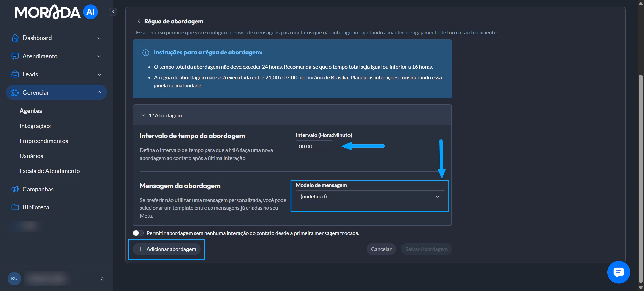This screenshot has width=644, height=291.
Task: Click the plus icon on Adicionar abordagem
Action: pyautogui.click(x=141, y=249)
